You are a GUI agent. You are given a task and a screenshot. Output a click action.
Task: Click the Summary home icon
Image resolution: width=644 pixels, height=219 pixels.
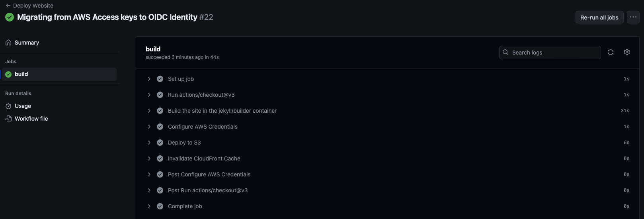8,43
